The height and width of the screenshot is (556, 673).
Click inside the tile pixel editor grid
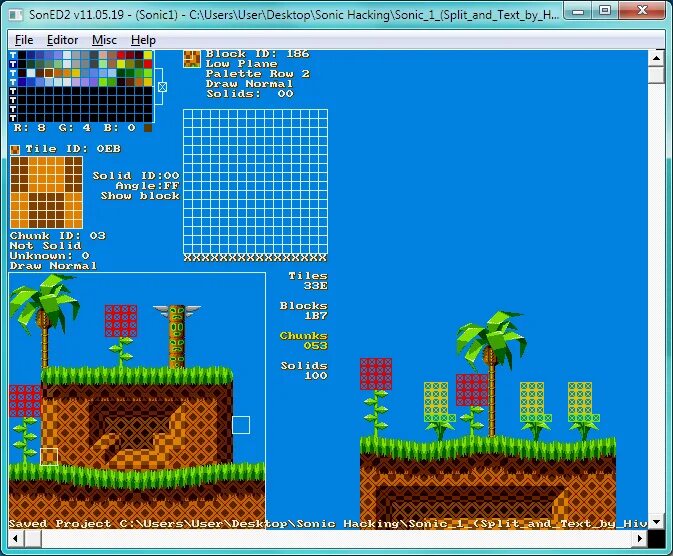(x=46, y=192)
